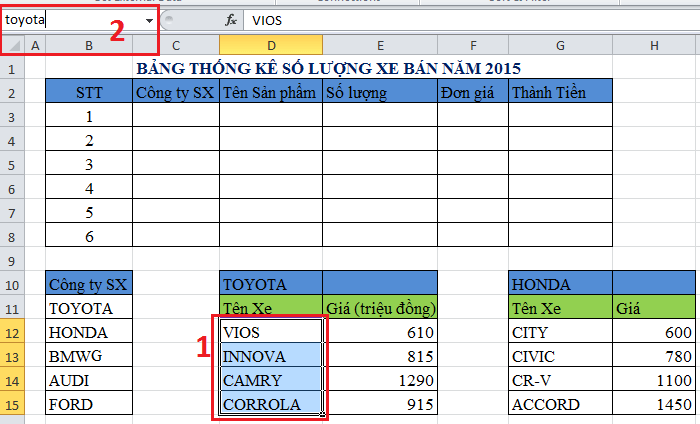Open the Name Box dropdown arrow

coord(149,20)
